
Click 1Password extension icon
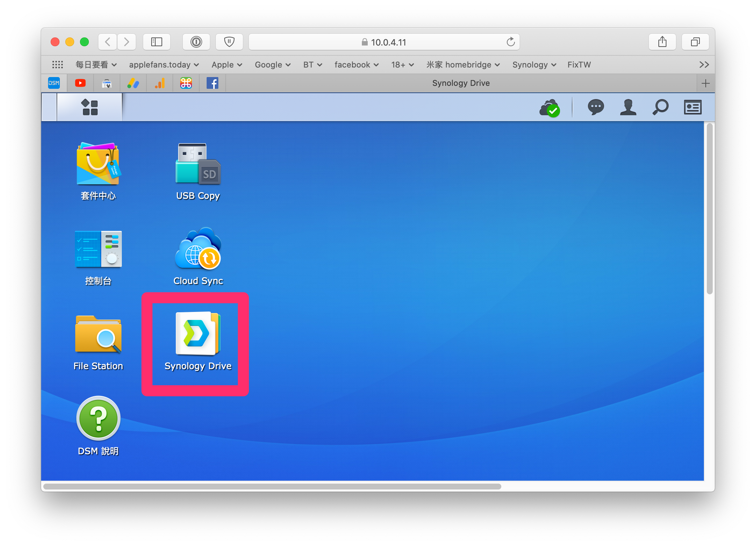[x=196, y=42]
